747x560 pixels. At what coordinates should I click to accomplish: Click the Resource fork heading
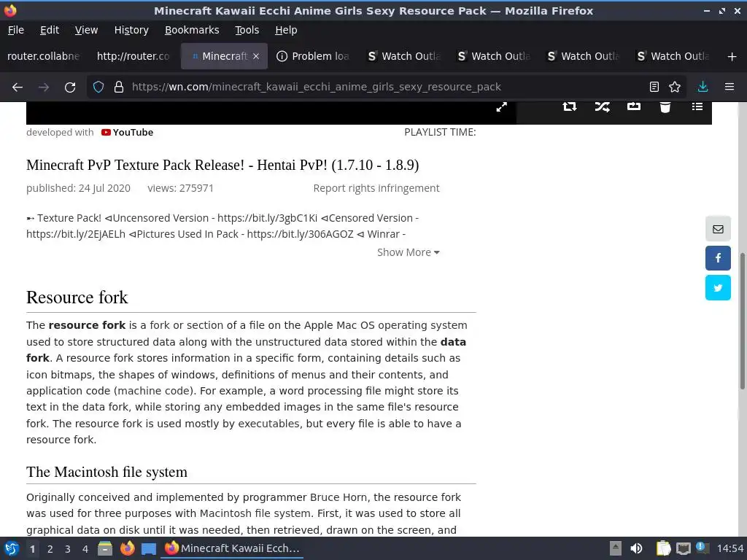tap(77, 297)
